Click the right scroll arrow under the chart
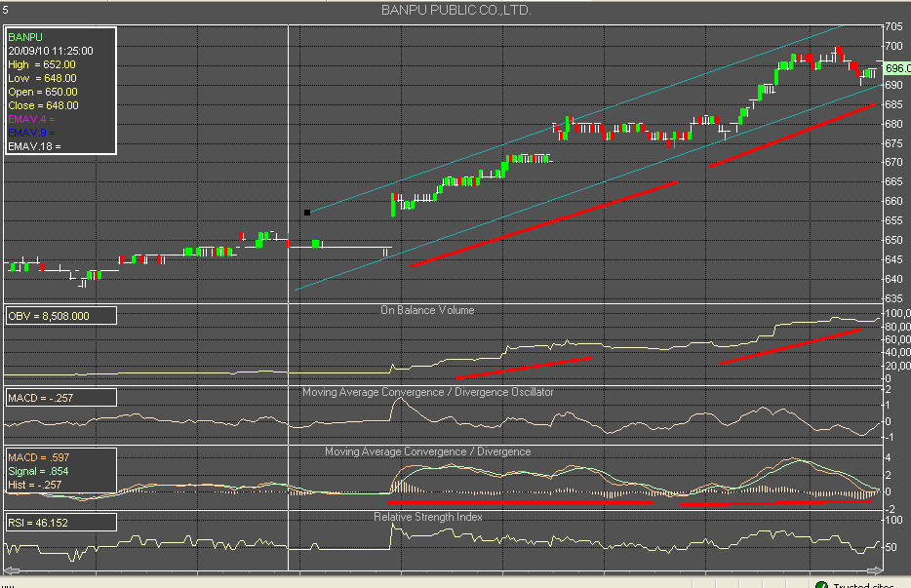 coord(875,571)
